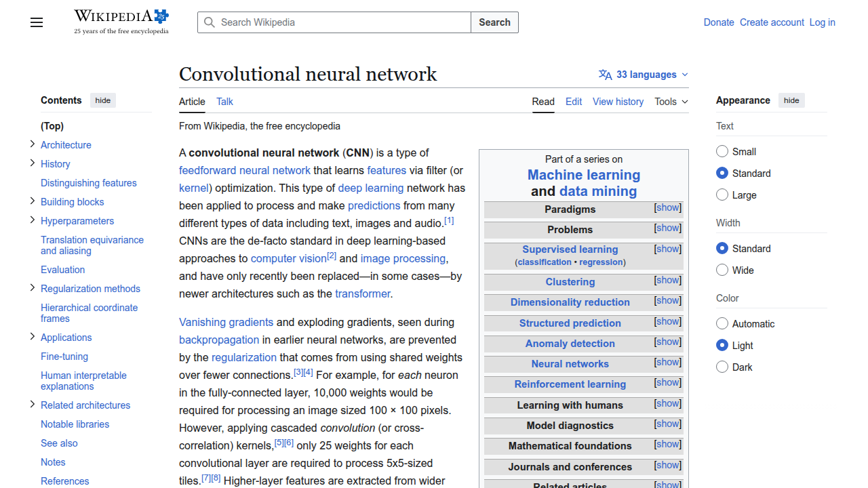Go to Notable libraries in contents
Image resolution: width=868 pixels, height=488 pixels.
click(75, 424)
